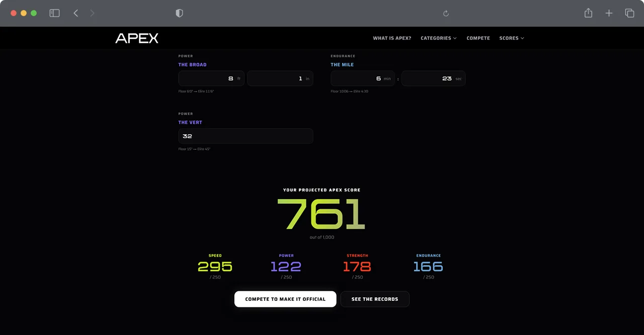Toggle the Safari sidebar
Image resolution: width=644 pixels, height=335 pixels.
(x=54, y=13)
